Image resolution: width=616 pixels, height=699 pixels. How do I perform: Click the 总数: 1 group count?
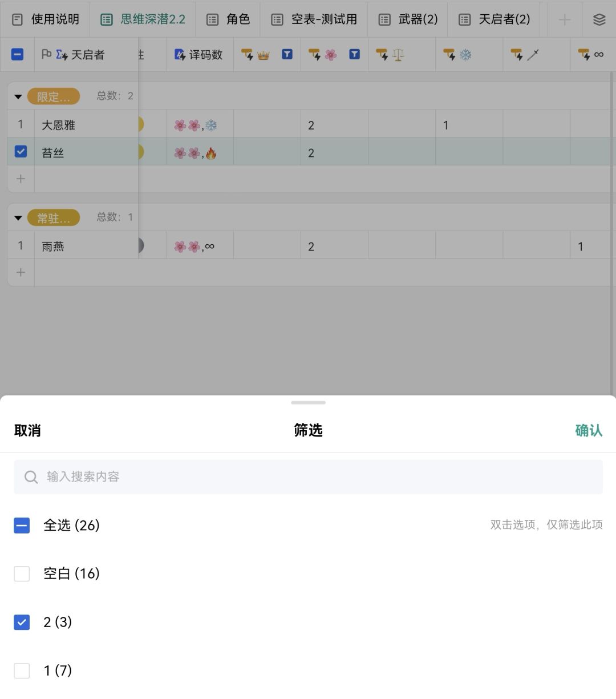pos(115,217)
